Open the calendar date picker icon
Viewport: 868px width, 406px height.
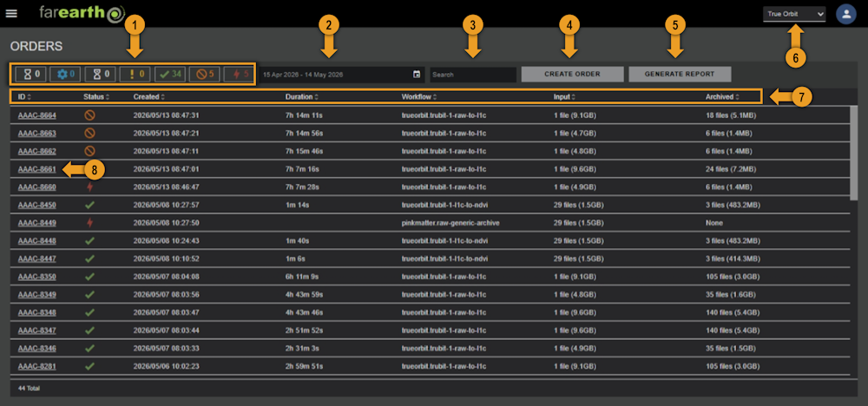pos(417,74)
